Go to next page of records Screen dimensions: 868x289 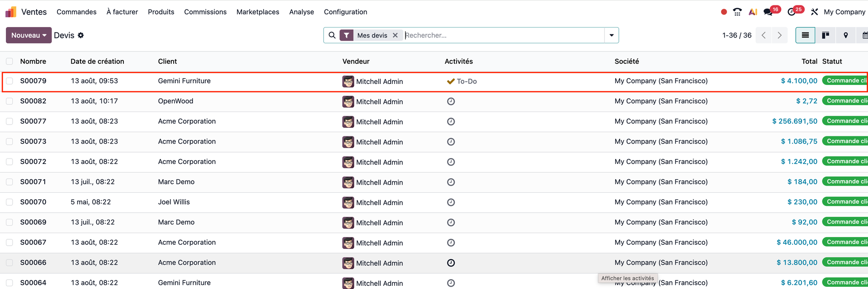(779, 35)
